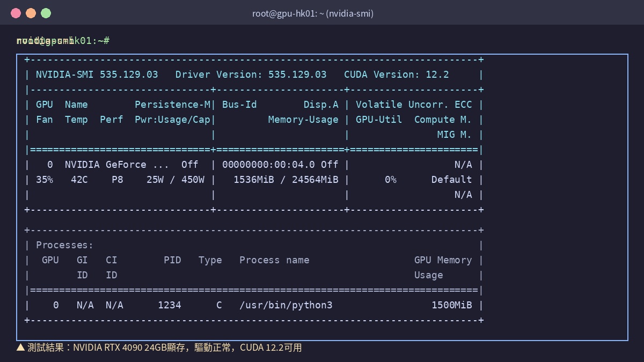Click the temperature value '42C'
Viewport: 644px width, 362px height.
pos(79,180)
